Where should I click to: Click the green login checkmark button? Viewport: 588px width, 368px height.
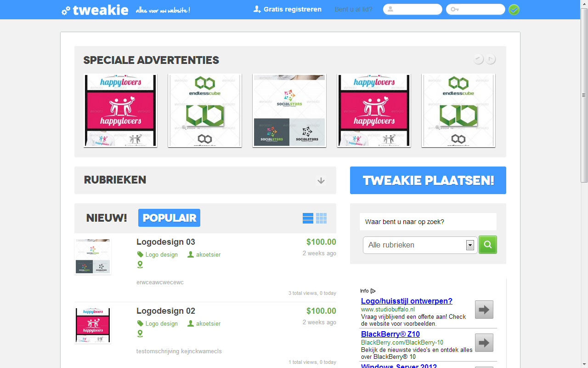coord(514,10)
